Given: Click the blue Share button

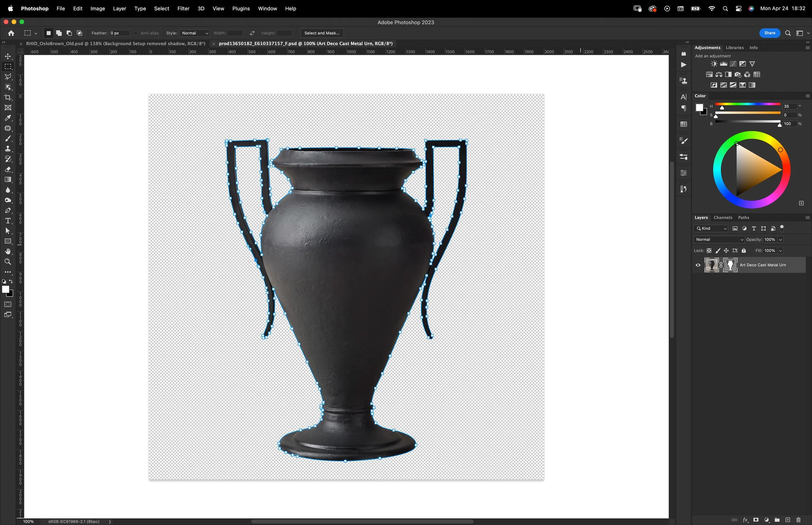Looking at the screenshot, I should click(769, 33).
